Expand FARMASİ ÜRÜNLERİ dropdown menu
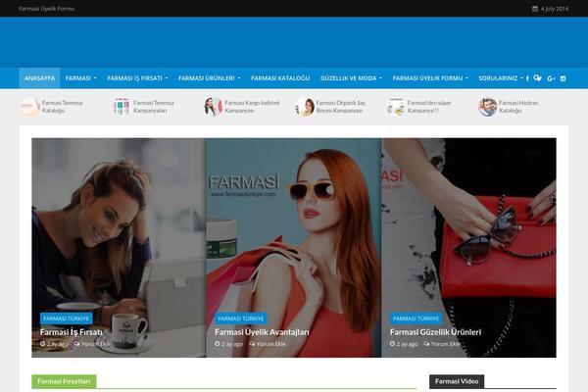Screen dimensions: 588x392 tap(210, 78)
